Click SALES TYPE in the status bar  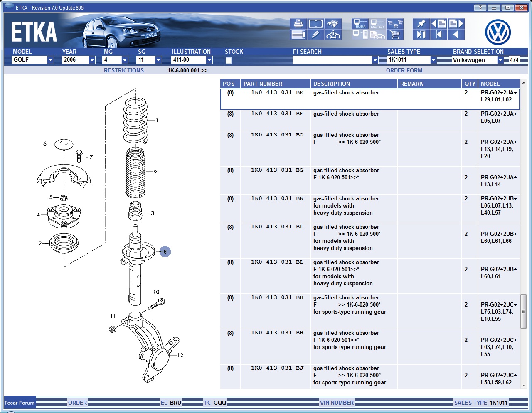(x=480, y=403)
